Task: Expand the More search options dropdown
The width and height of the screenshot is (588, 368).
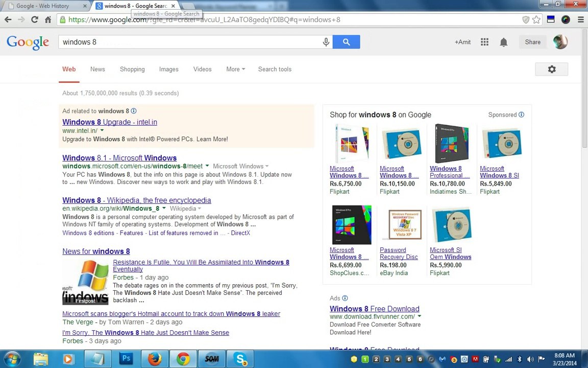Action: 235,69
